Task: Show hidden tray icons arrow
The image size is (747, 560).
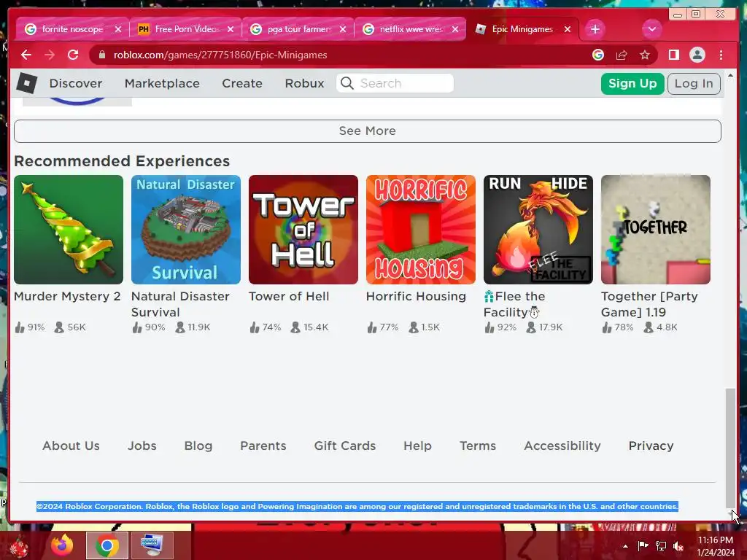Action: click(625, 546)
